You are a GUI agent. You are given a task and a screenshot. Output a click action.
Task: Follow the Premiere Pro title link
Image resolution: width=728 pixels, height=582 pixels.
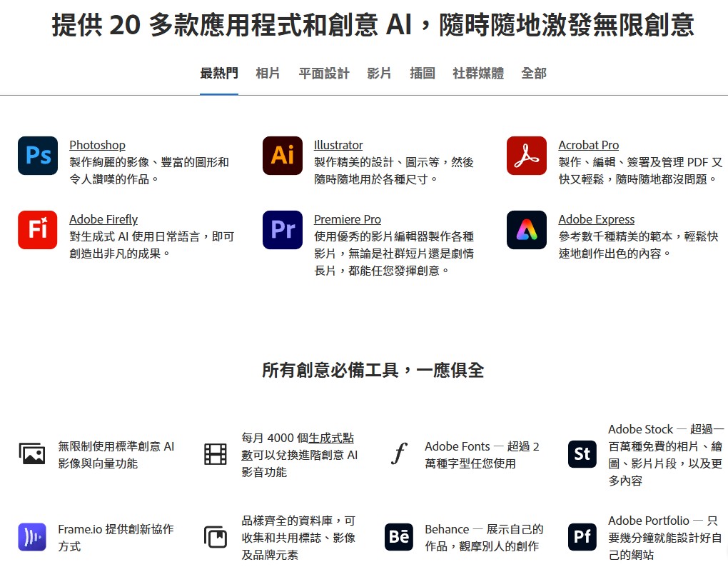[x=348, y=219]
